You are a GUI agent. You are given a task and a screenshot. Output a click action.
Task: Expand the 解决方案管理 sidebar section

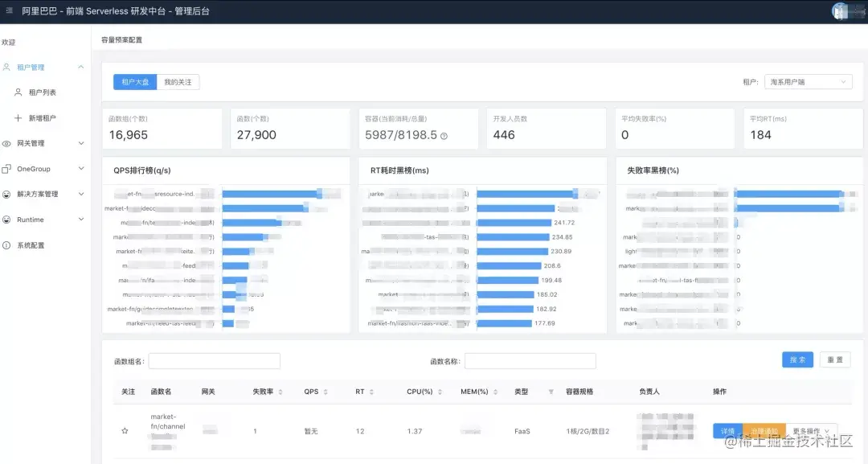[x=81, y=195]
